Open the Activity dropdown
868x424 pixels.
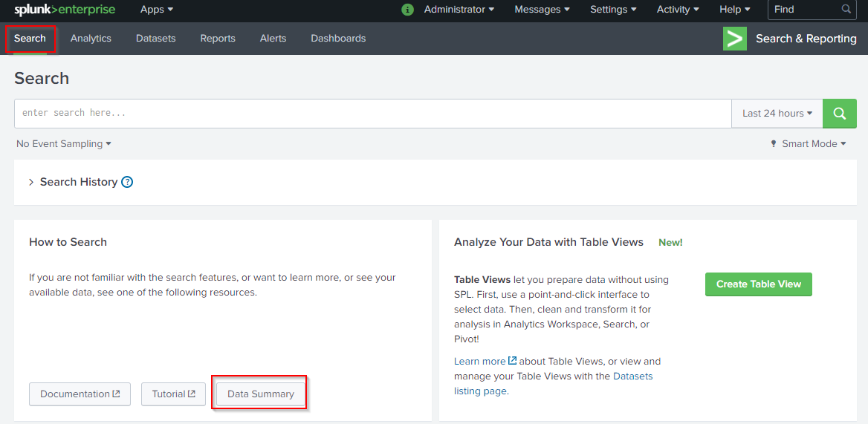[x=678, y=10]
